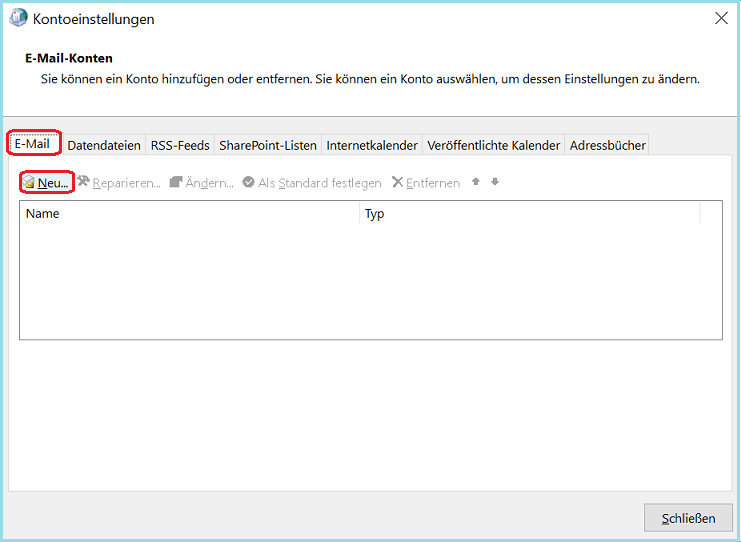Click the Neu... new account icon
This screenshot has height=542, width=741.
[30, 183]
